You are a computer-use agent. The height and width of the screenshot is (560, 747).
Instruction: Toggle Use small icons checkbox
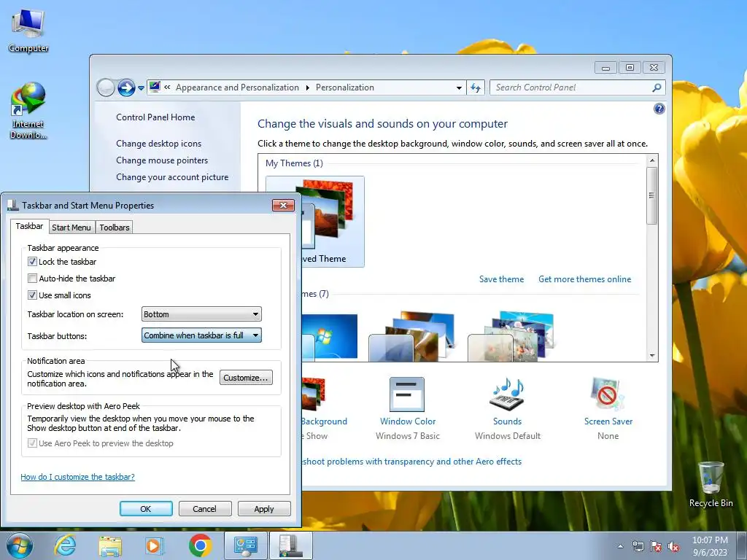(32, 295)
